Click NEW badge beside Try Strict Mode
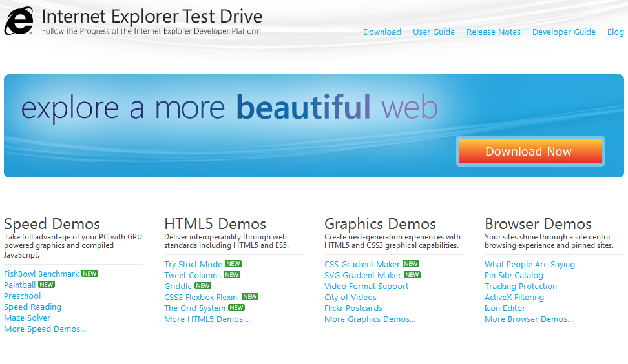The width and height of the screenshot is (628, 364). point(233,263)
